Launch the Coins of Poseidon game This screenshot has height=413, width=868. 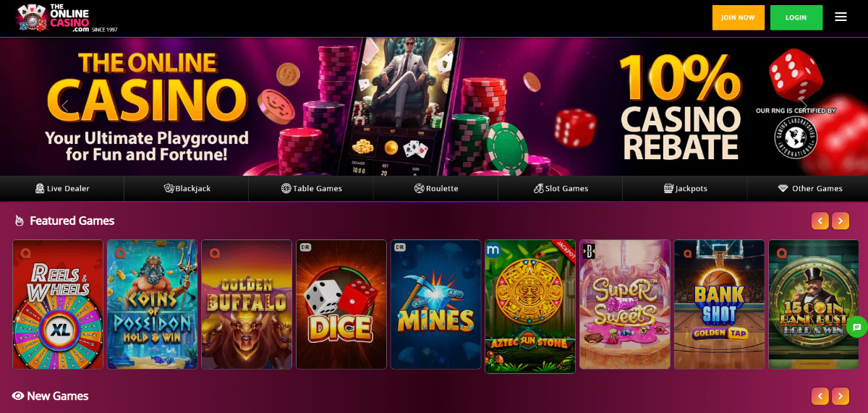coord(153,305)
